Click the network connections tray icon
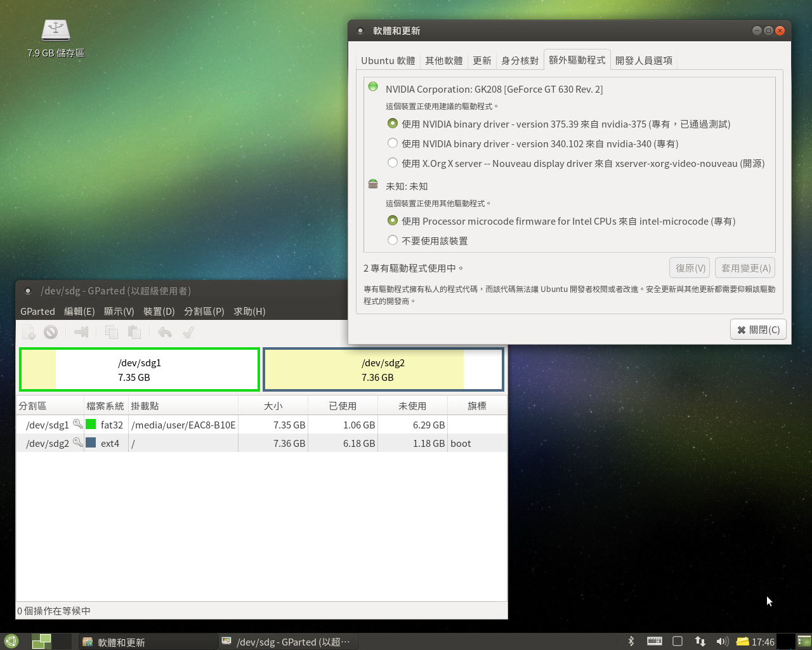 700,641
